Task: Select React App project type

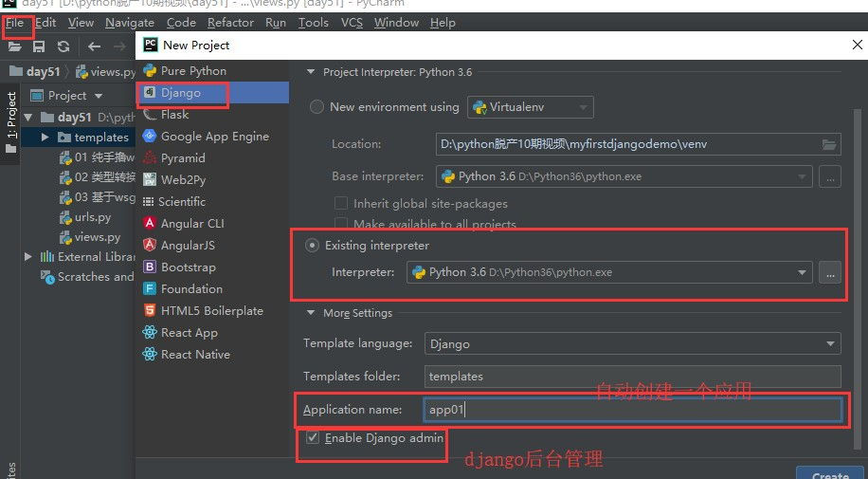Action: click(x=212, y=333)
